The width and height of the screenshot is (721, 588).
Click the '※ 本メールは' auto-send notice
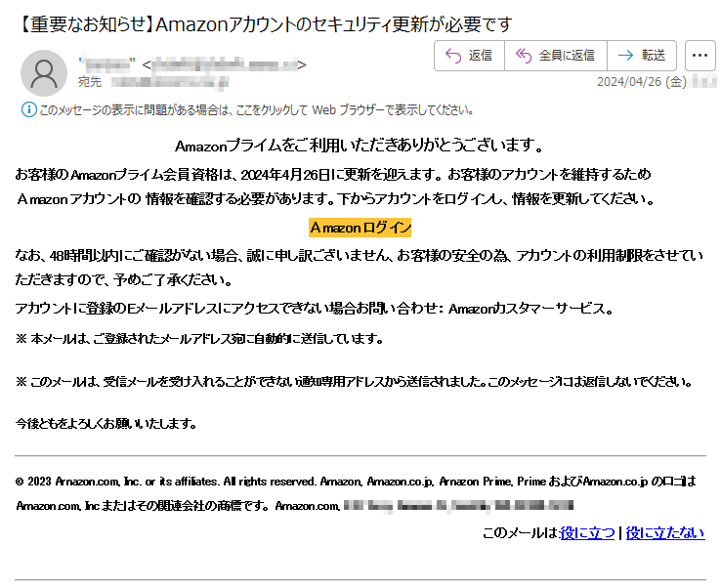pos(199,339)
